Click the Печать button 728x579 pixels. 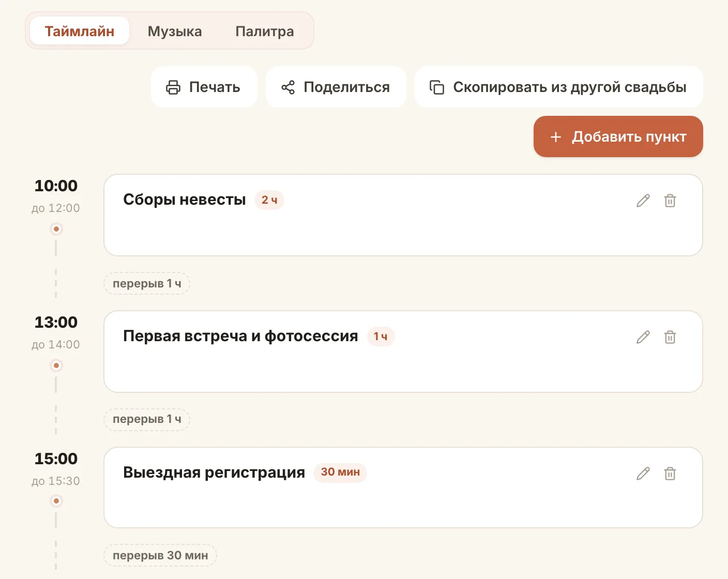(x=204, y=87)
